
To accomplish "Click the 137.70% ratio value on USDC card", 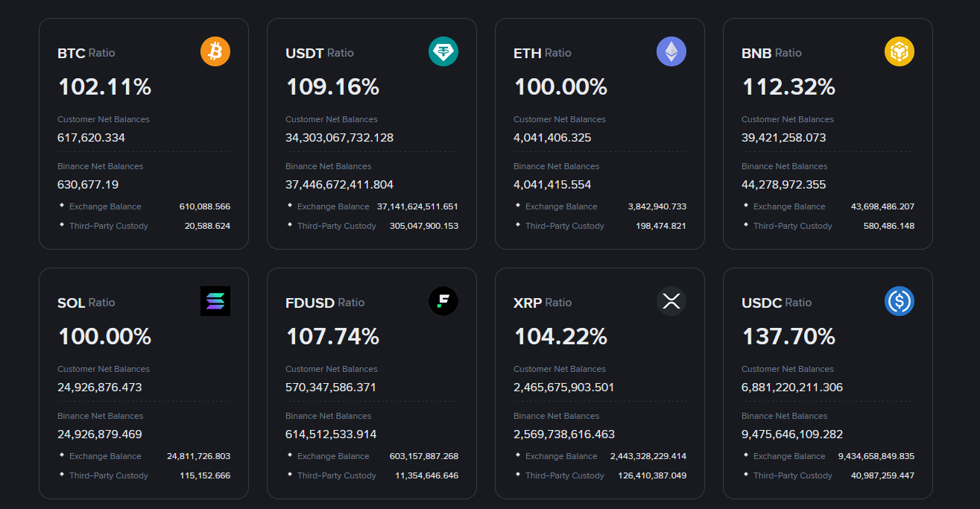I will coord(788,336).
